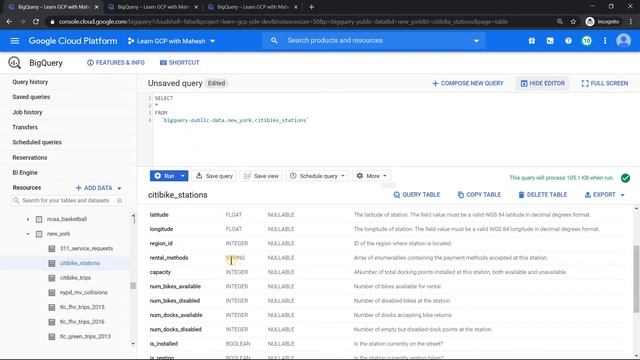Open the main navigation hamburger menu
Screen dimensions: 640x360
point(15,41)
